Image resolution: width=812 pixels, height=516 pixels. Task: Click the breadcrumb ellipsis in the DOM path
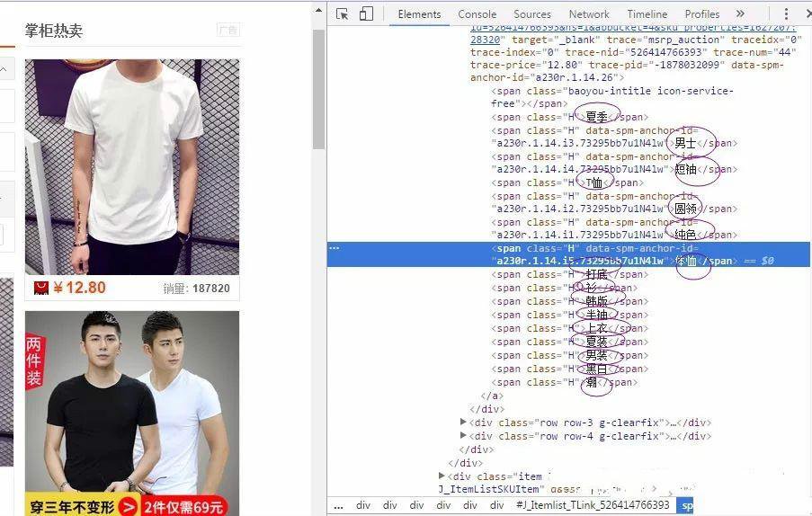pos(338,505)
